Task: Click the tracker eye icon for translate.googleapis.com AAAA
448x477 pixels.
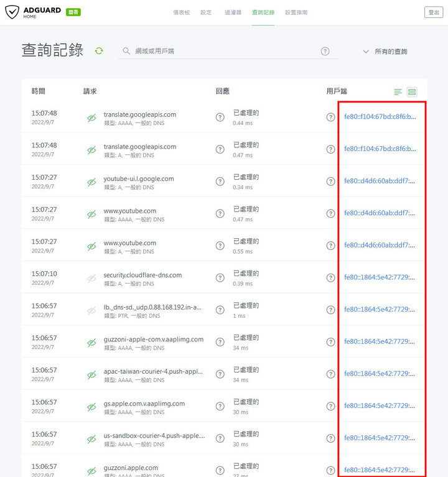Action: [x=91, y=118]
